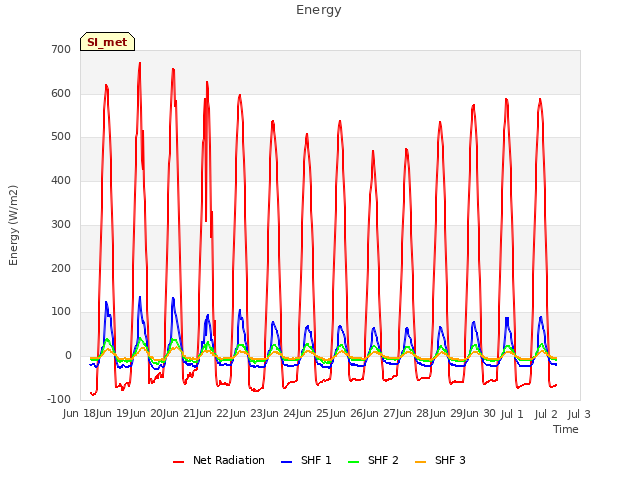This screenshot has height=480, width=640.
Task: Click the 300 y-axis tick label
Action: [x=61, y=224]
